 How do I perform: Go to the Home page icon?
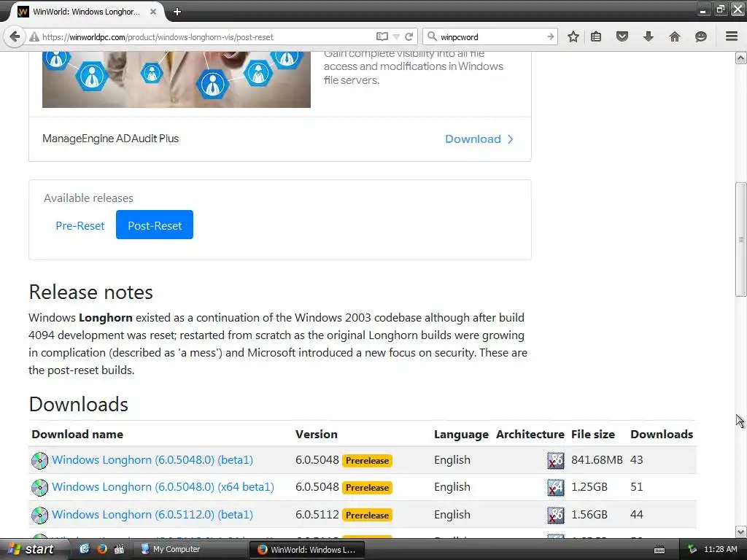click(x=674, y=36)
